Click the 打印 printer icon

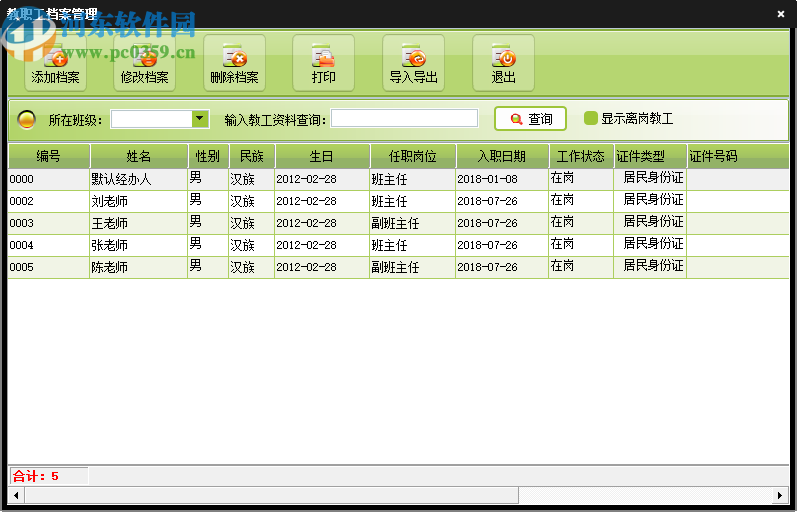[323, 64]
